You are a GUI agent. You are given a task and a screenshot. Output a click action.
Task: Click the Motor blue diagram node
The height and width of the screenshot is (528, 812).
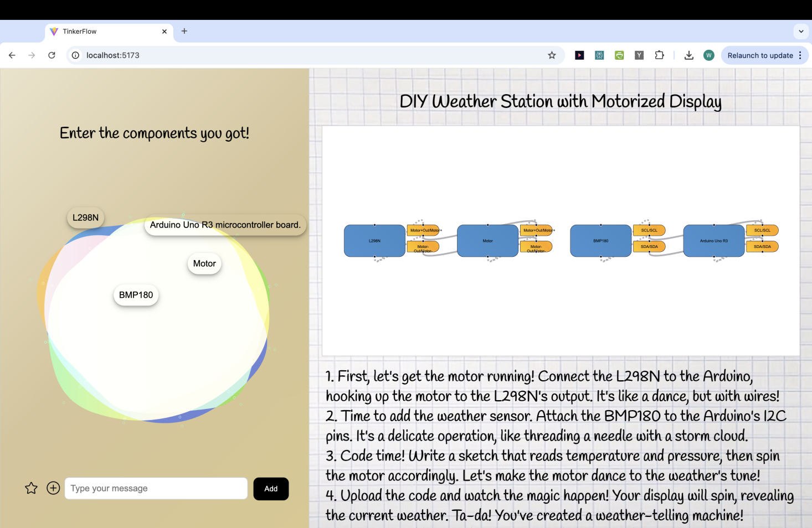[x=487, y=241]
